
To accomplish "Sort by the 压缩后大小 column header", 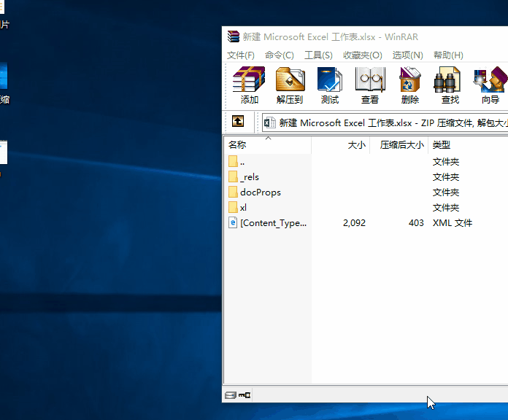I will coord(399,145).
